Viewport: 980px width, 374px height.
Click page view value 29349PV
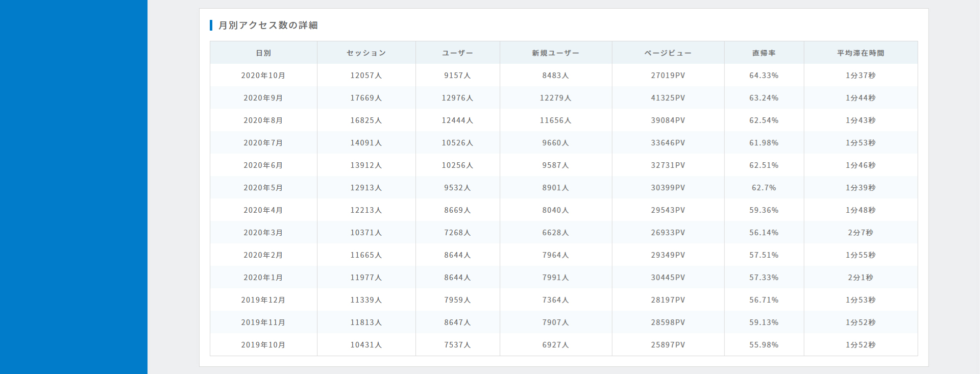pyautogui.click(x=668, y=255)
